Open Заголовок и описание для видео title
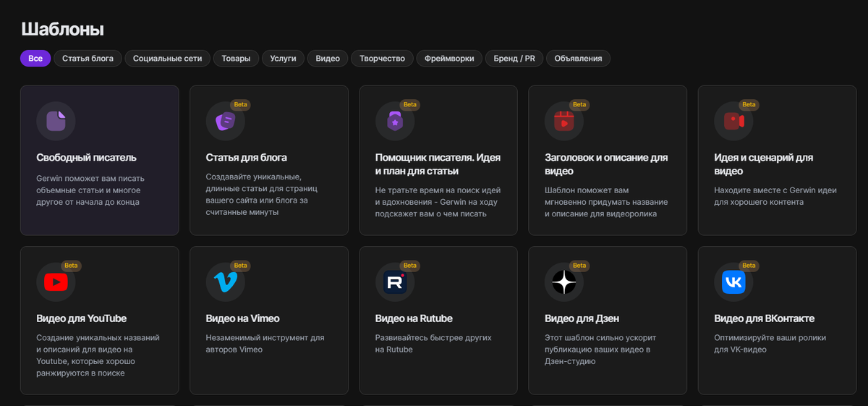Screen dimensions: 868x406 tap(606, 164)
